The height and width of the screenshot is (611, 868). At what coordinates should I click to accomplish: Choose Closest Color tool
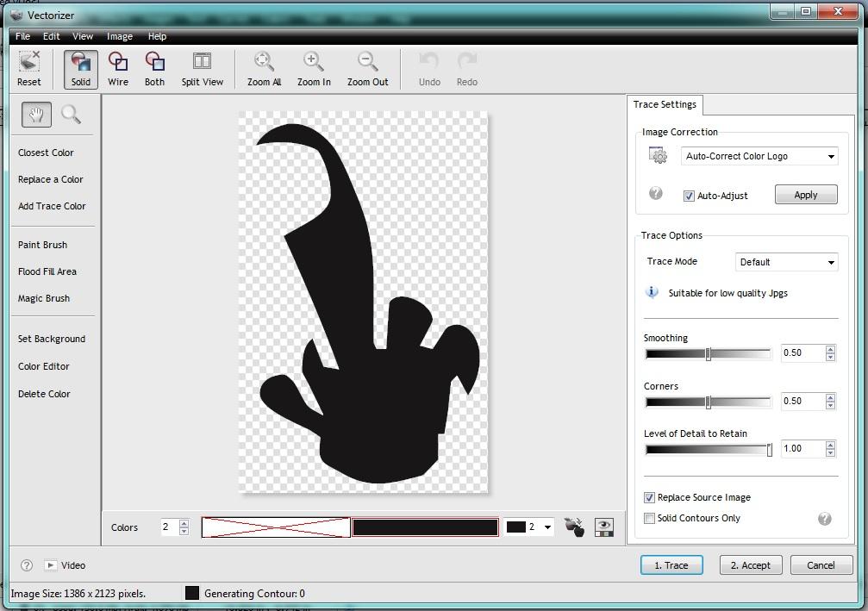(x=46, y=153)
